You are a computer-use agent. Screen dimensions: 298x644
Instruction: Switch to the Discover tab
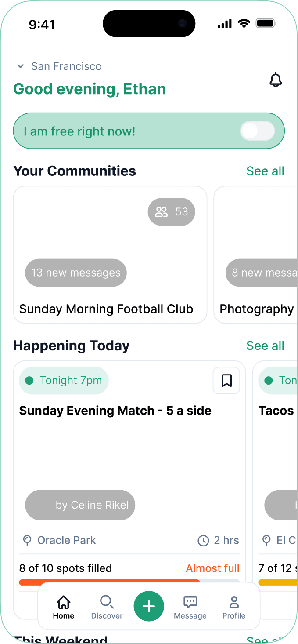[107, 607]
